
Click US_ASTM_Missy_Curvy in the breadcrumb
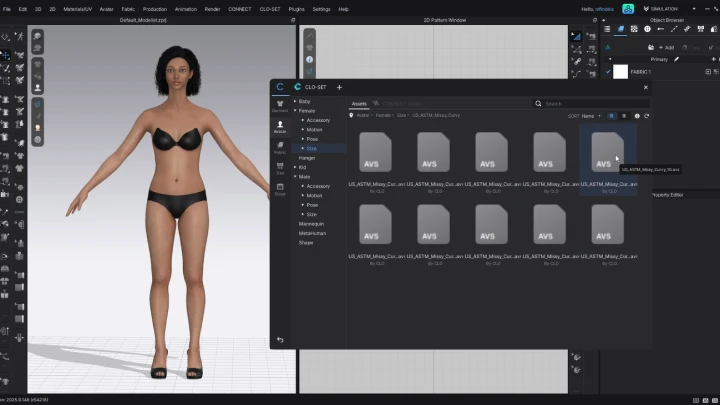[x=436, y=115]
